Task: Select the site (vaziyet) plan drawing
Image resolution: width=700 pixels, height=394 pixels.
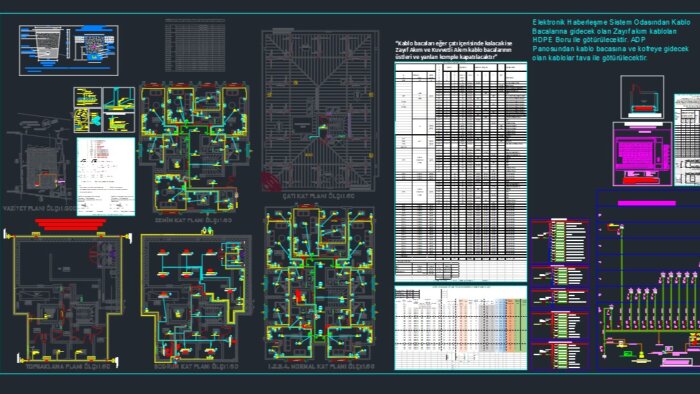Action: (38, 158)
